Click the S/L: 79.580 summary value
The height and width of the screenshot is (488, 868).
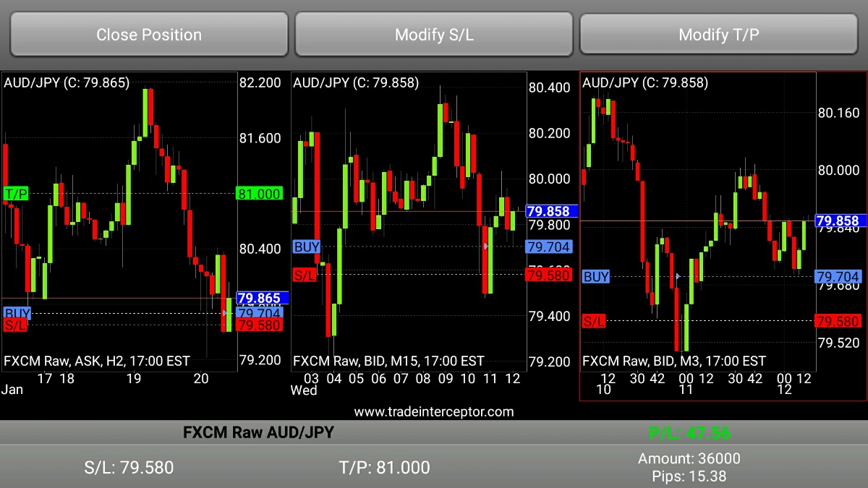[129, 467]
